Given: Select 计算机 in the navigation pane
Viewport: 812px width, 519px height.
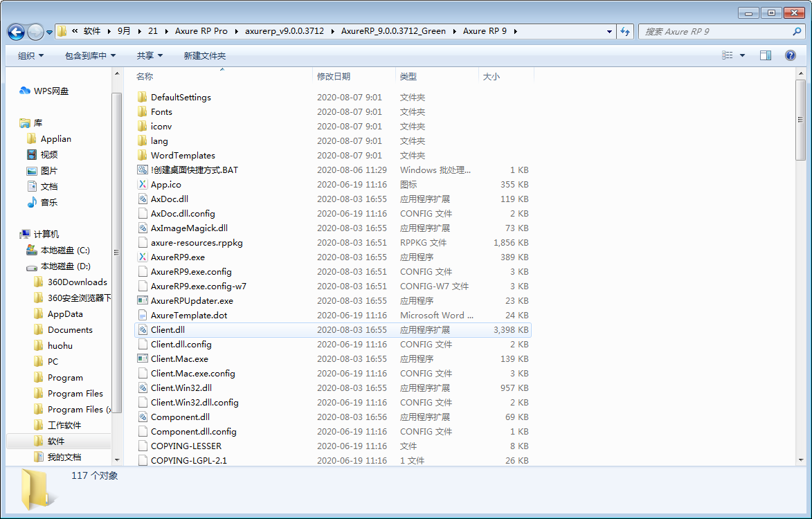Looking at the screenshot, I should 39,235.
